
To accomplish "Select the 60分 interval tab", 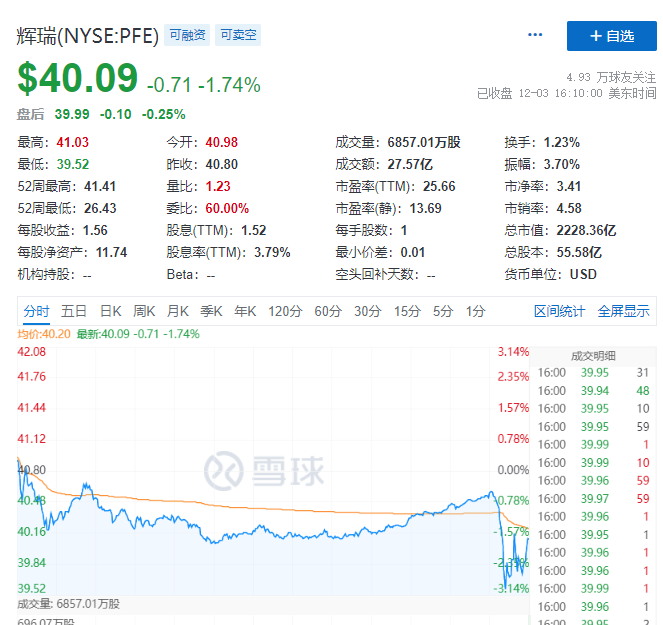I will (x=328, y=311).
